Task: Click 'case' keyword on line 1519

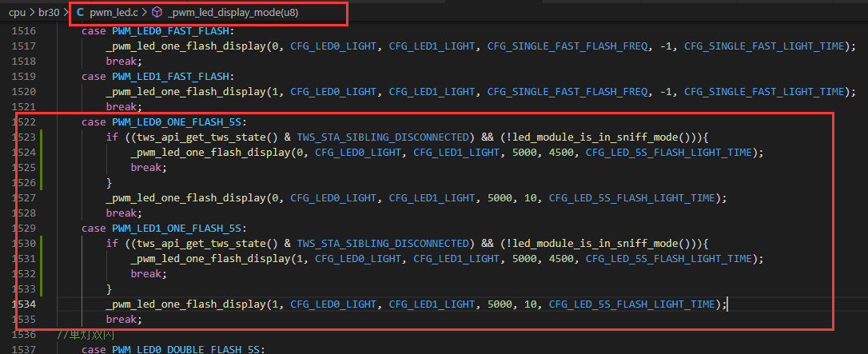Action: click(x=94, y=77)
